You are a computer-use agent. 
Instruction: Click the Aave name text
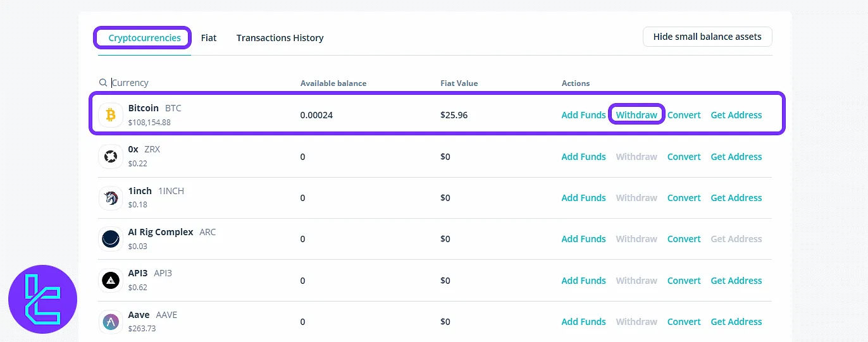click(139, 315)
